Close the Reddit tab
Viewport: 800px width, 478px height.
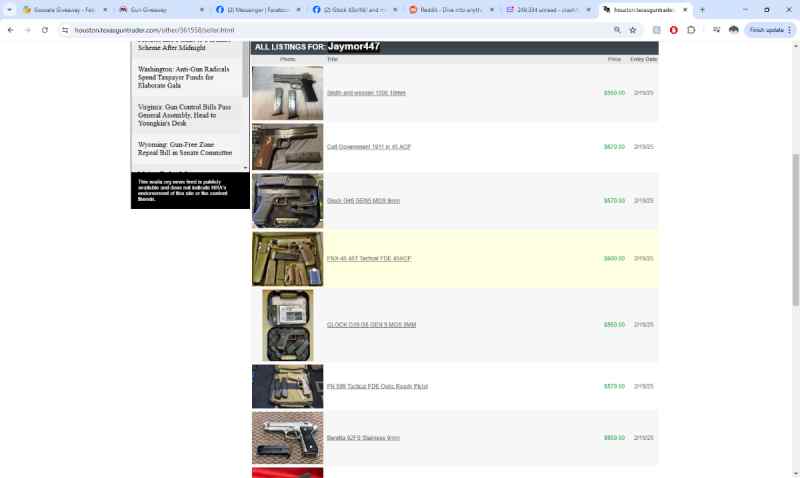click(492, 10)
